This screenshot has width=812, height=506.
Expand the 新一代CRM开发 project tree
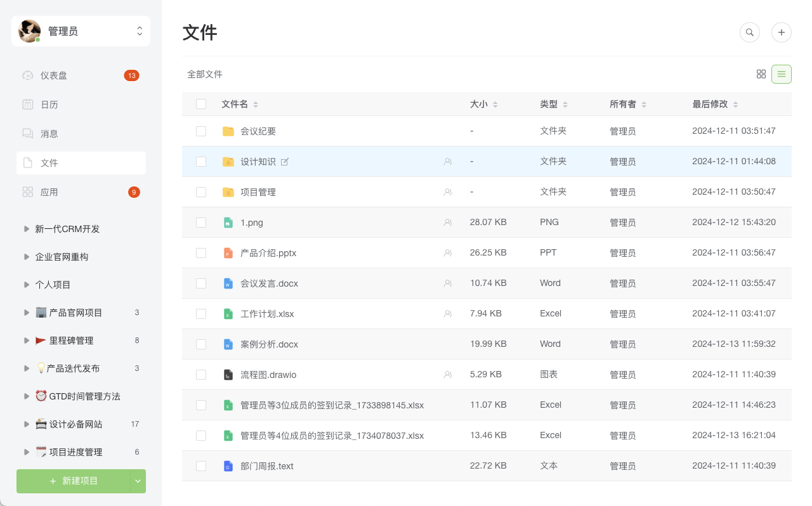(x=27, y=229)
